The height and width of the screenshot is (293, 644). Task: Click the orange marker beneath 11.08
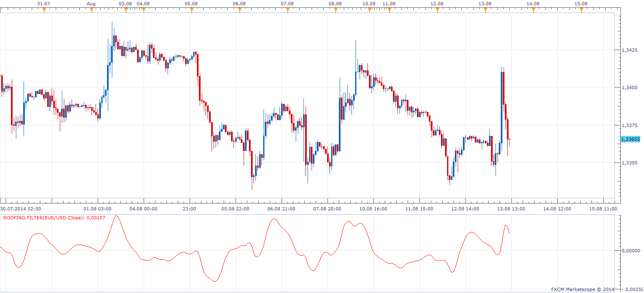point(389,10)
